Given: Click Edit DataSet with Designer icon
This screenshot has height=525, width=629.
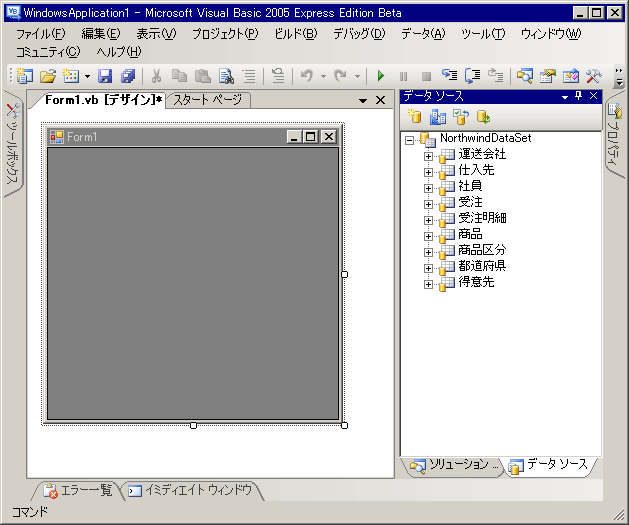Looking at the screenshot, I should 438,117.
